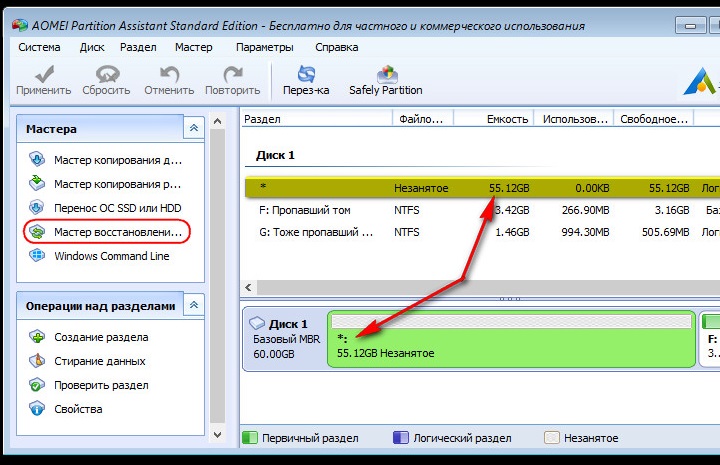Click the Мастер копирования р... partition copy icon
This screenshot has width=720, height=465.
pyautogui.click(x=37, y=183)
